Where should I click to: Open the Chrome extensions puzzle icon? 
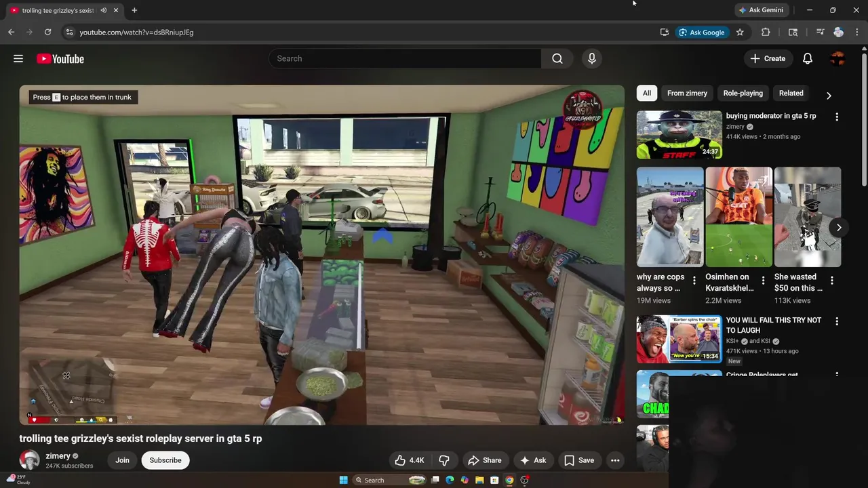(766, 32)
